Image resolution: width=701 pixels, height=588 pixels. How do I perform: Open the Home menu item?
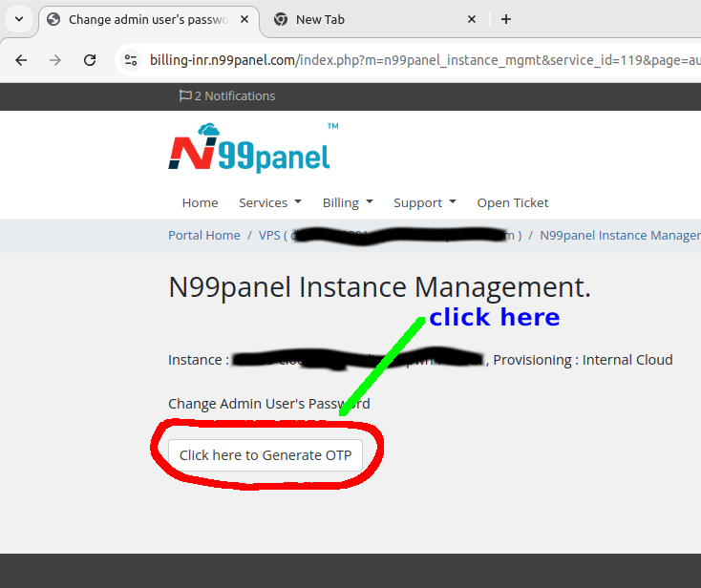[x=200, y=202]
